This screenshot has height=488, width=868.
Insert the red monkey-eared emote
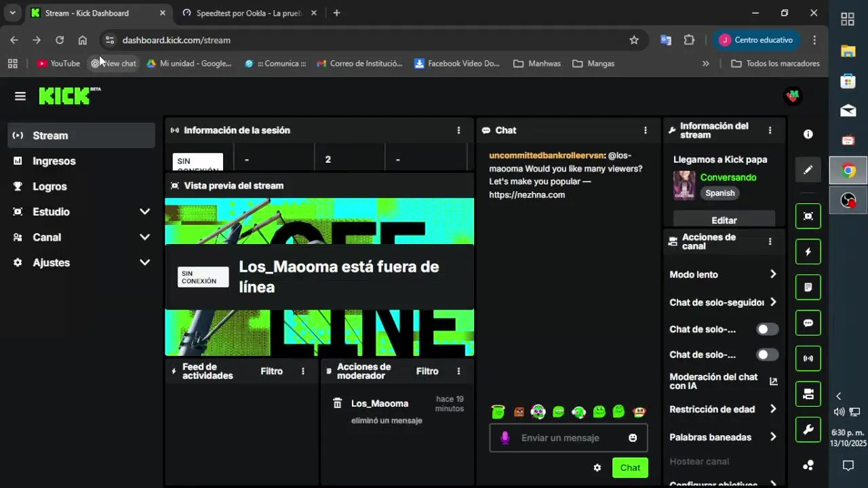[639, 412]
